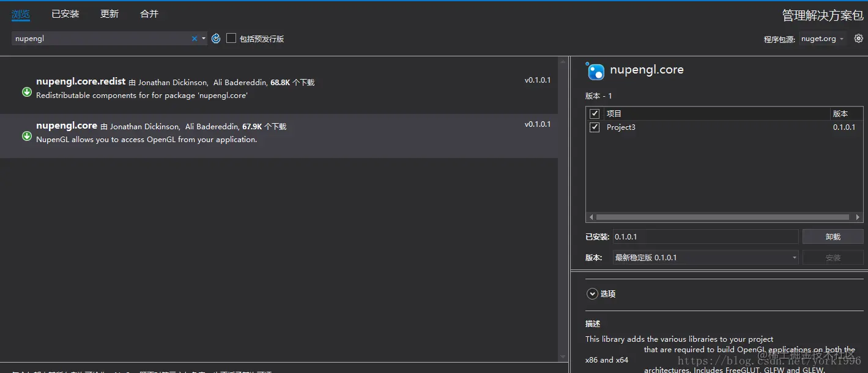
Task: Click the nupengl.core package logo
Action: (595, 71)
